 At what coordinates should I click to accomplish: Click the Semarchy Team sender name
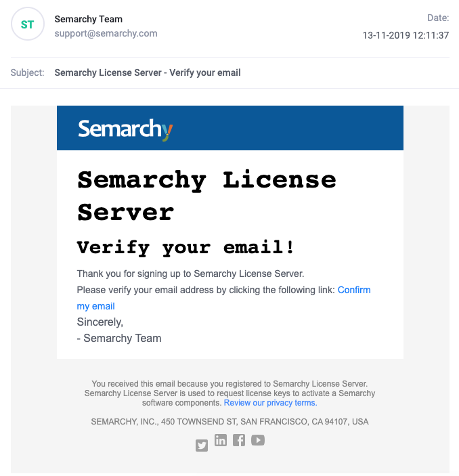click(88, 19)
